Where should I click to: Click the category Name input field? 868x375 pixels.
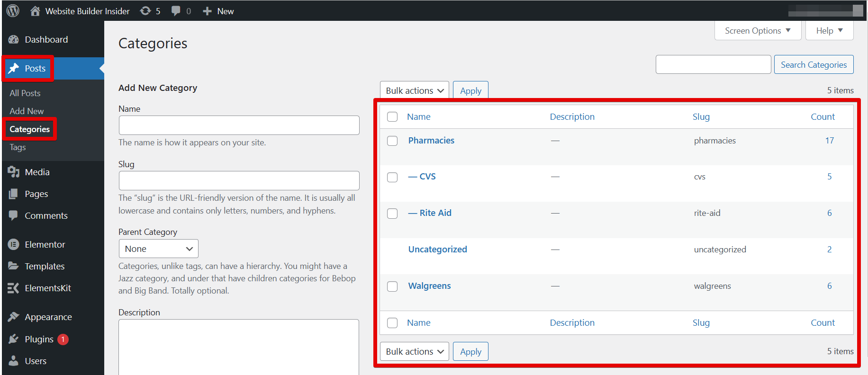pyautogui.click(x=239, y=125)
